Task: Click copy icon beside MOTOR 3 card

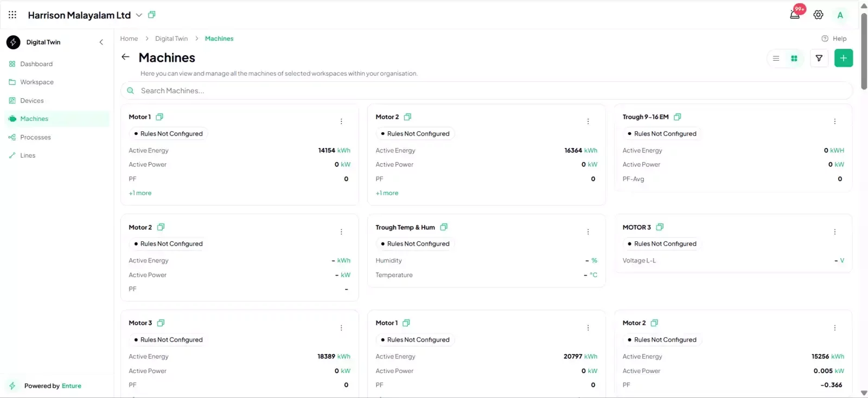Action: click(660, 227)
